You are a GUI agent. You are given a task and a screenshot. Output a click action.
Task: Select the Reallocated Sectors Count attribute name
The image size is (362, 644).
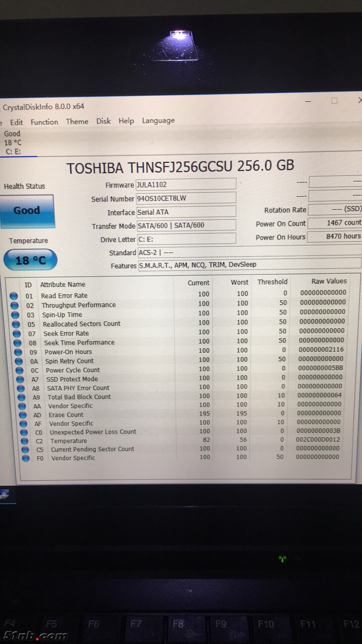coord(82,324)
